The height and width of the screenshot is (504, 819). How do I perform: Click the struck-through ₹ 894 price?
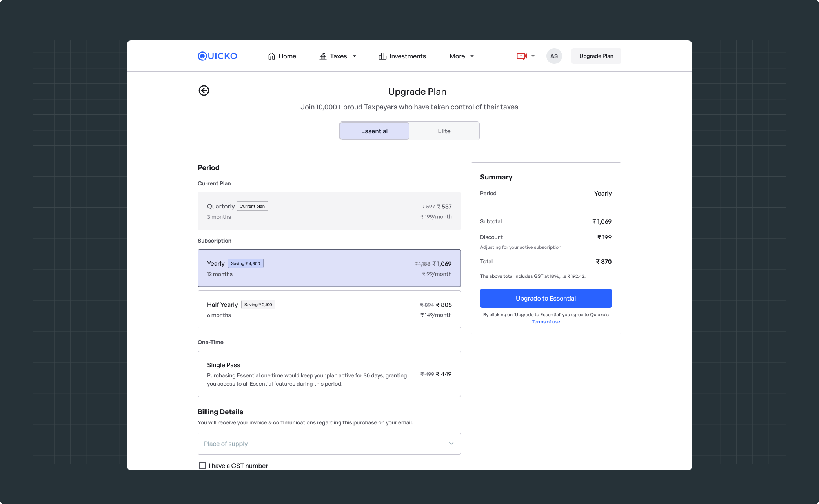(x=427, y=305)
